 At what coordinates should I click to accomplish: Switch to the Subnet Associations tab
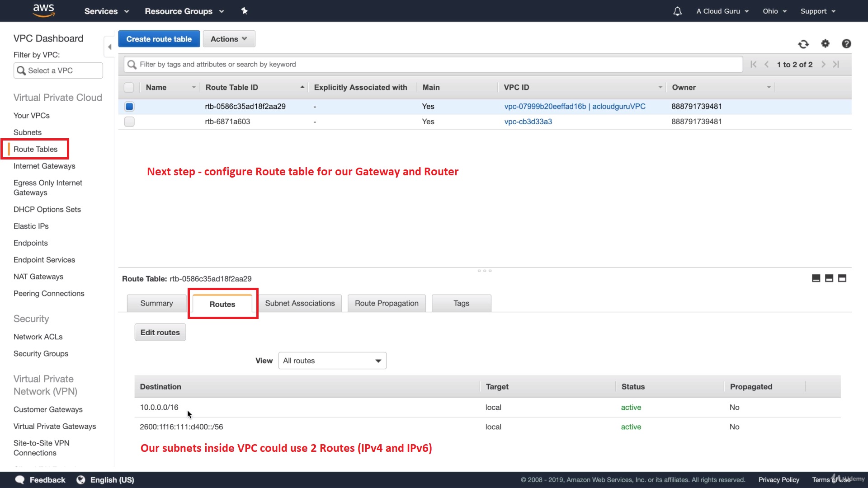click(300, 303)
